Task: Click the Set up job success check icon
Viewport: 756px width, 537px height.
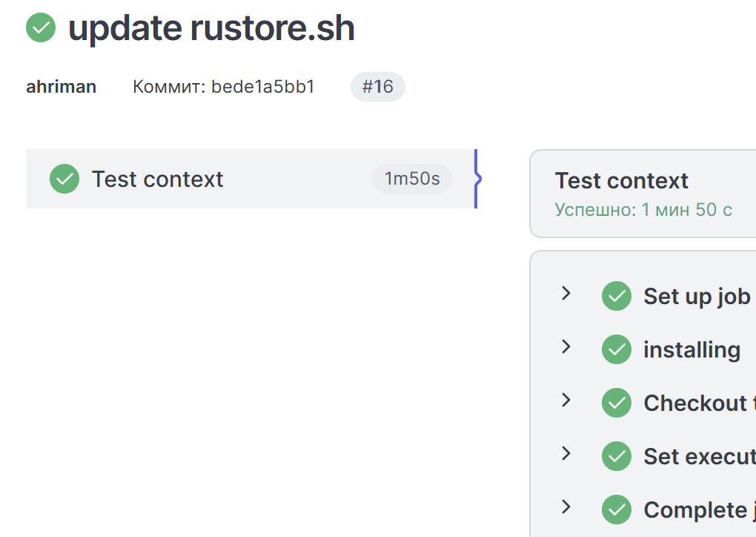Action: [617, 296]
